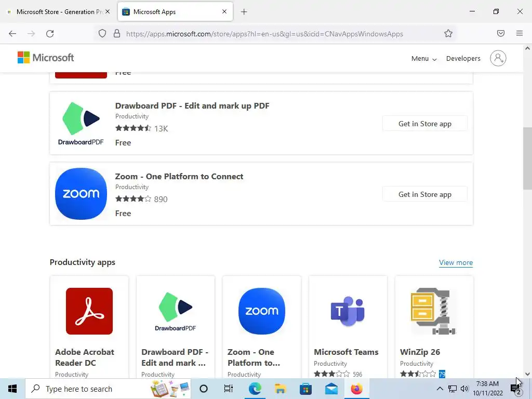Click the address bar URL
Viewport: 532px width, 399px height.
click(264, 34)
